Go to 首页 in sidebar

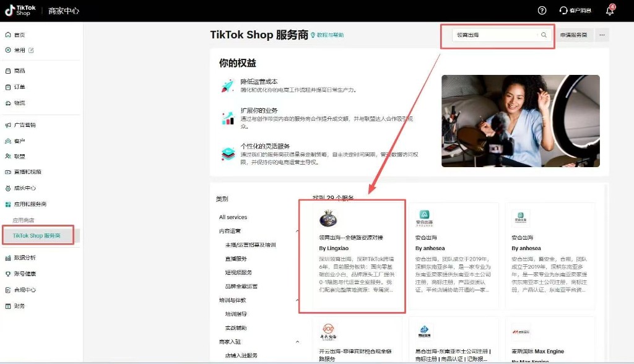[19, 35]
